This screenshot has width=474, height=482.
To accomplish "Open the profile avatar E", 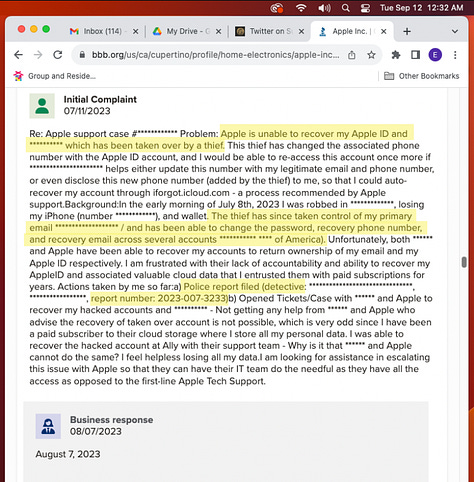I will [x=435, y=55].
